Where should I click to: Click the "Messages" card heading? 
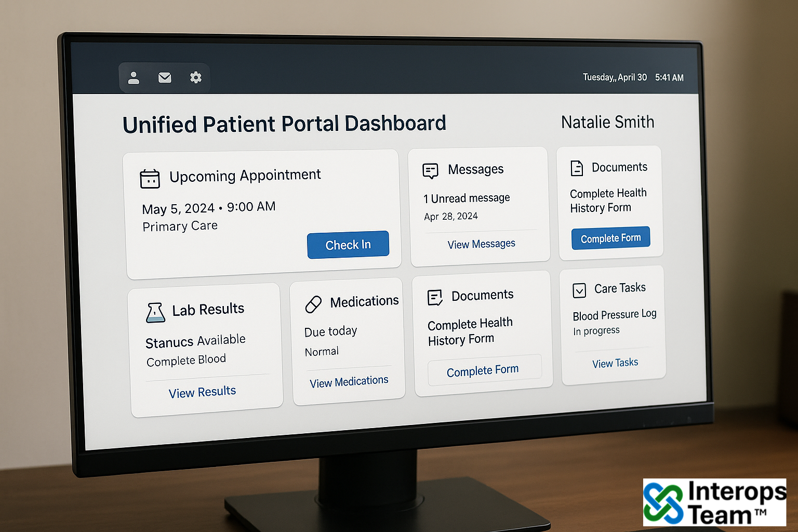click(x=476, y=169)
